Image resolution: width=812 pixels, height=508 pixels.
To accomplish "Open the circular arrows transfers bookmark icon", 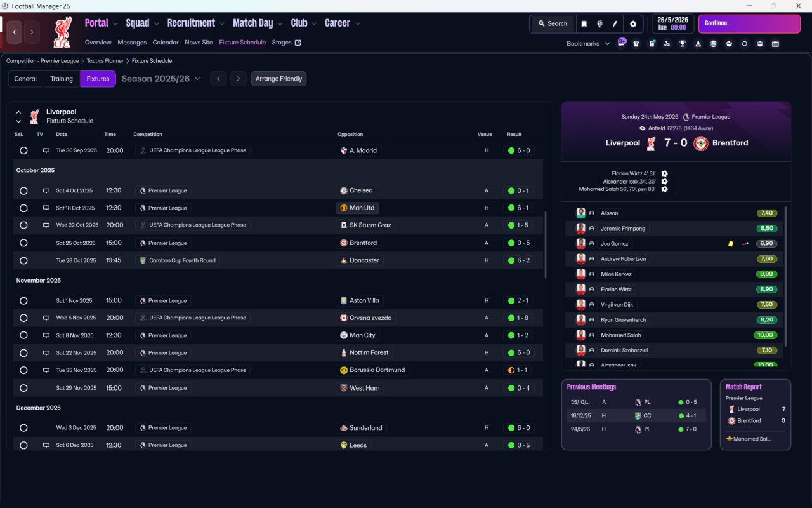I will tap(744, 44).
